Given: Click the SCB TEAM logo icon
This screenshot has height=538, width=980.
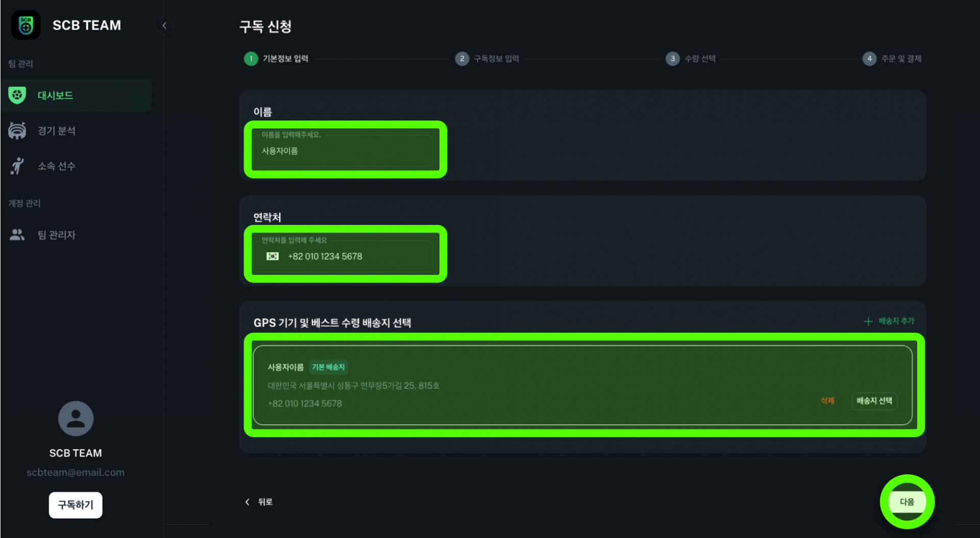Looking at the screenshot, I should (x=26, y=25).
